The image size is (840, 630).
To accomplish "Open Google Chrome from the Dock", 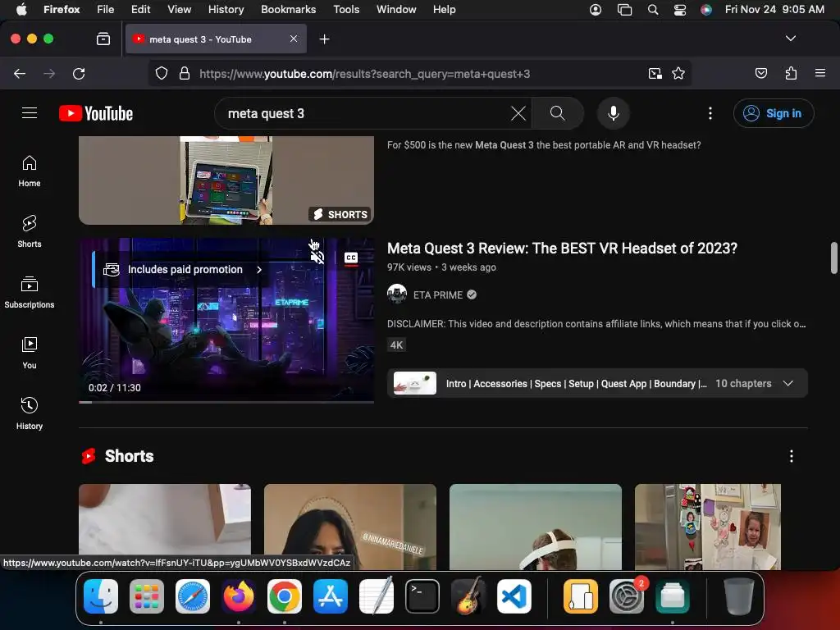I will (285, 596).
